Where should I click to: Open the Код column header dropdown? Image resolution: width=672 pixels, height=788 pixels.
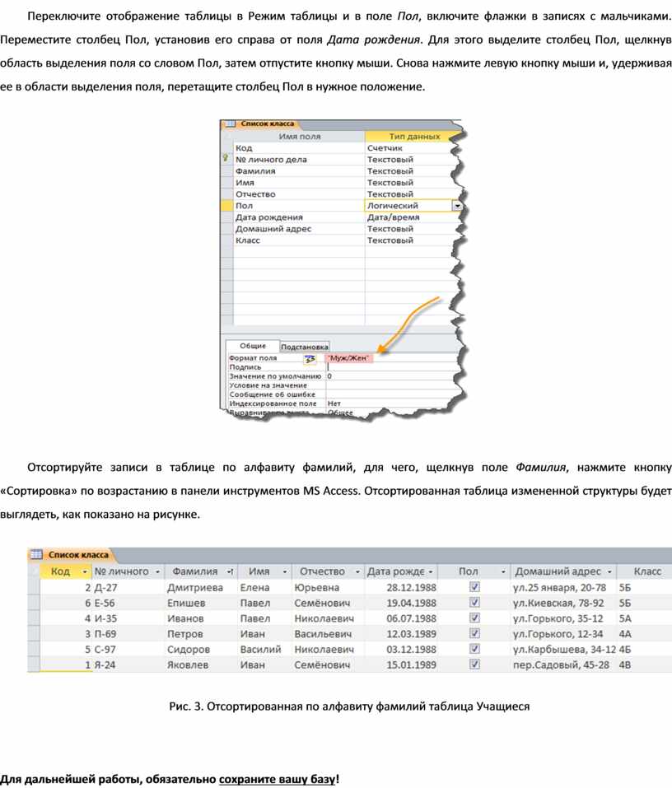coord(85,572)
